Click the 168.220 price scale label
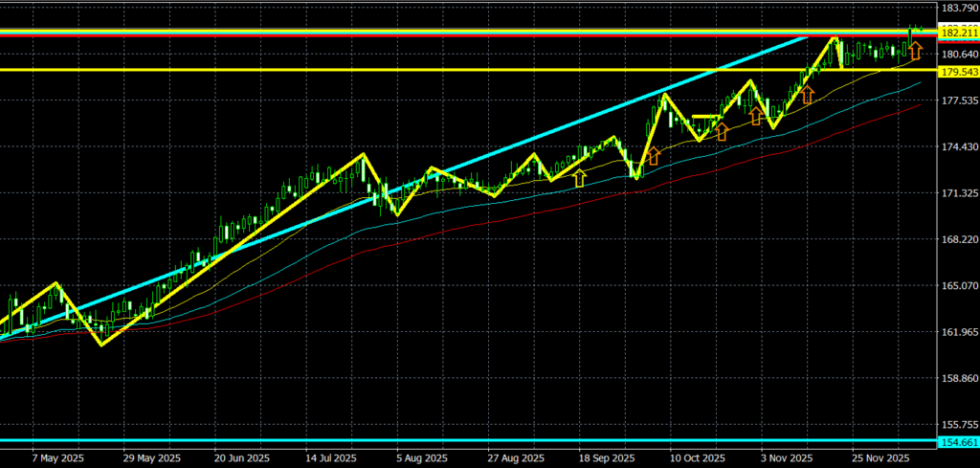Viewport: 980px width, 468px height. tap(957, 239)
